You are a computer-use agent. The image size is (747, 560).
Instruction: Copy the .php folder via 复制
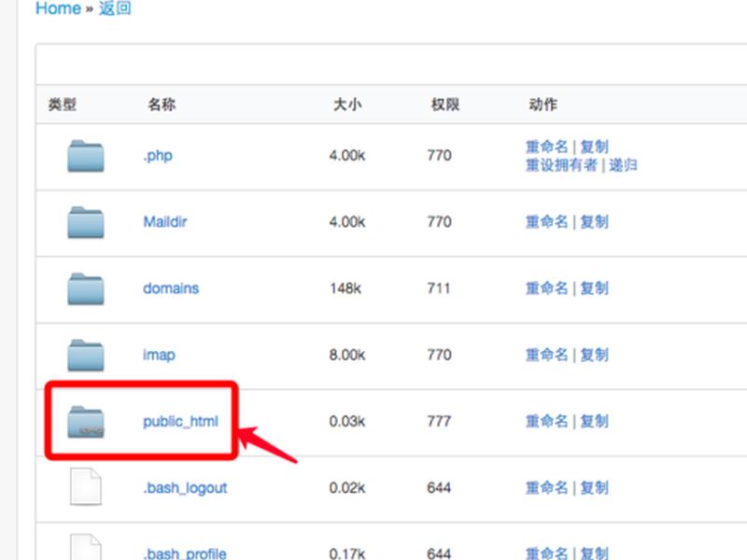[595, 147]
